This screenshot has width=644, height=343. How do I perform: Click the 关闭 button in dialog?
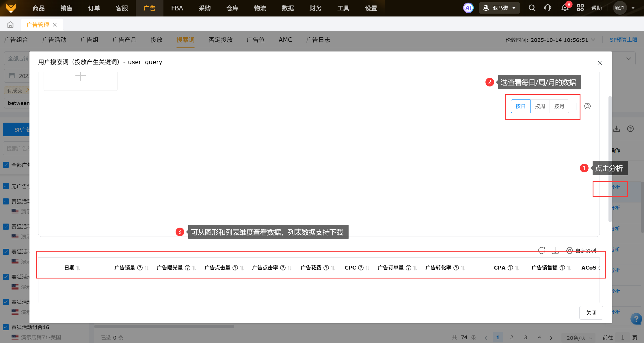click(591, 313)
